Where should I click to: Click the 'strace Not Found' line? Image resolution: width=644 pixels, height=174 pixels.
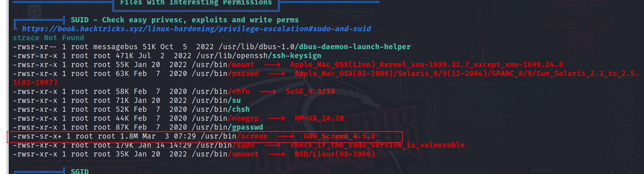(48, 38)
